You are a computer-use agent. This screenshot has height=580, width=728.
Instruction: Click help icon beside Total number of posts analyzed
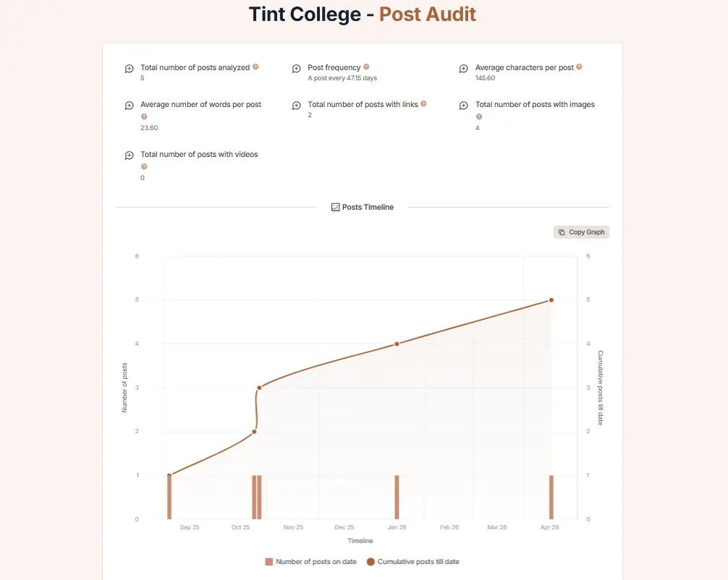255,67
